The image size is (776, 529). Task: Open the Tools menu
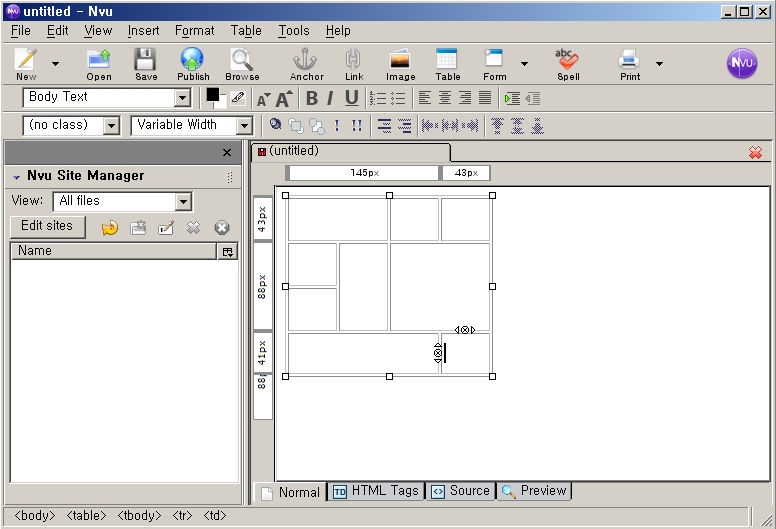(x=293, y=31)
